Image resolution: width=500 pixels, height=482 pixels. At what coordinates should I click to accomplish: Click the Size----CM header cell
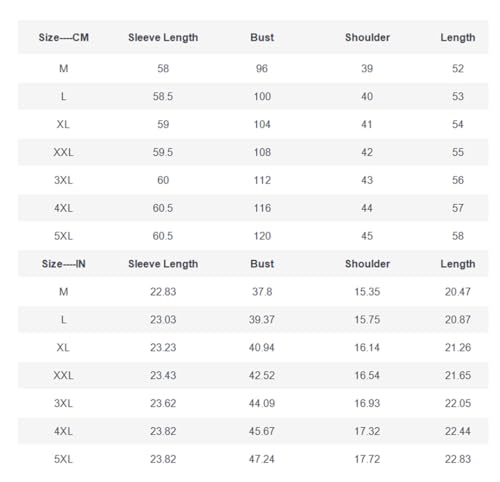[64, 37]
